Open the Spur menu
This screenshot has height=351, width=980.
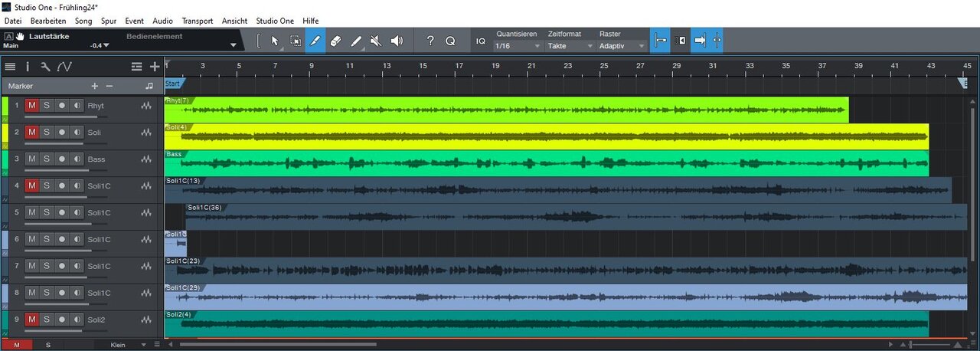click(x=109, y=21)
